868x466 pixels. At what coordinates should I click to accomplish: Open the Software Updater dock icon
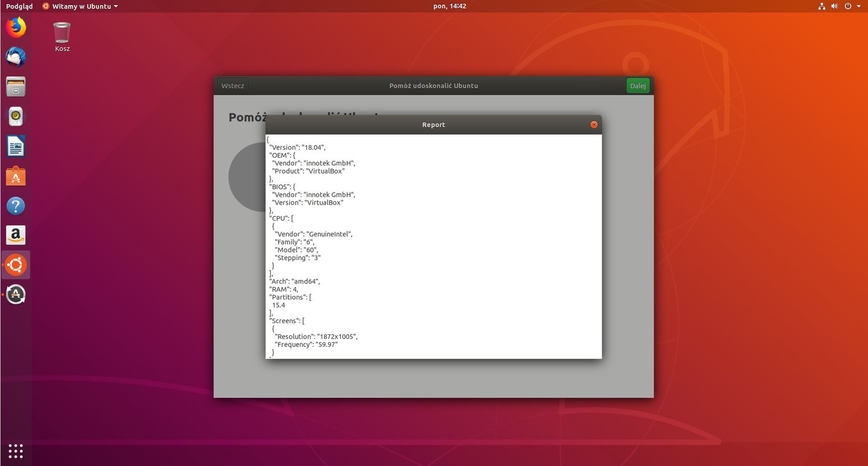(x=16, y=295)
